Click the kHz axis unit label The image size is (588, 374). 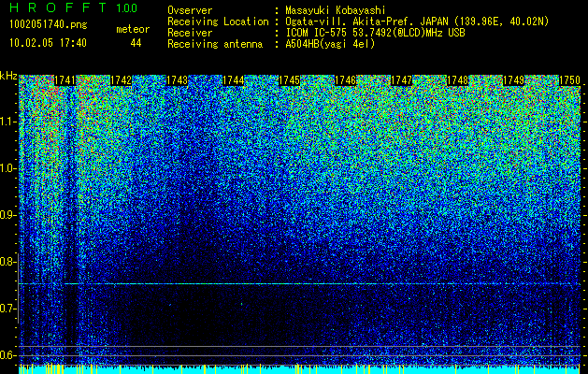pos(8,76)
